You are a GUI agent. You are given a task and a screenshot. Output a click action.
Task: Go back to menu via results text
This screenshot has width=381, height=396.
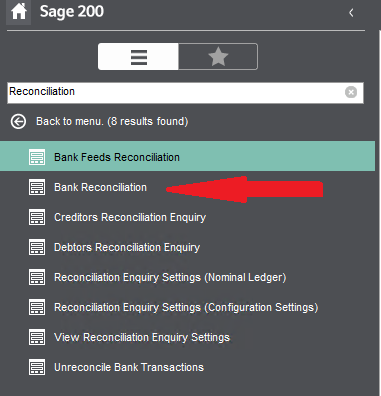pos(112,121)
